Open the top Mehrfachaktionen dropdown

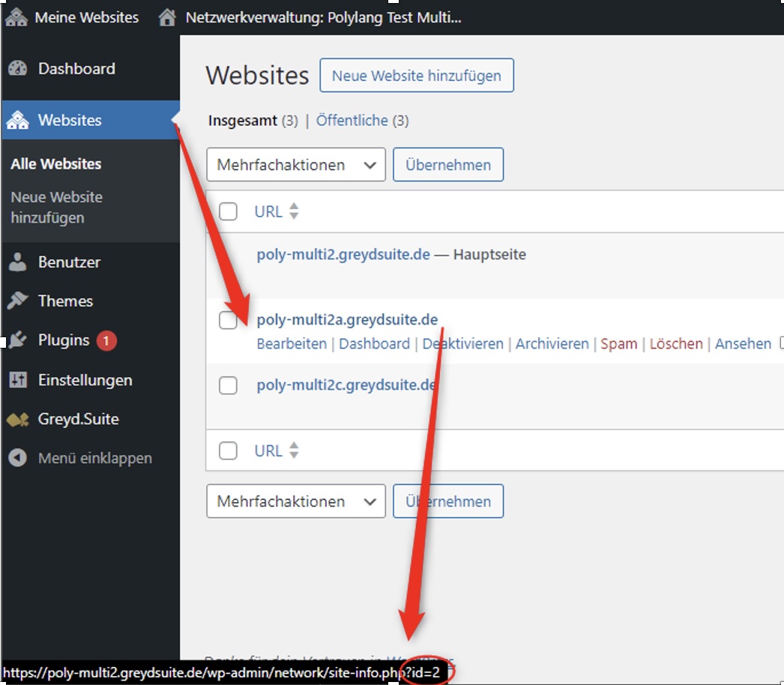pyautogui.click(x=296, y=165)
